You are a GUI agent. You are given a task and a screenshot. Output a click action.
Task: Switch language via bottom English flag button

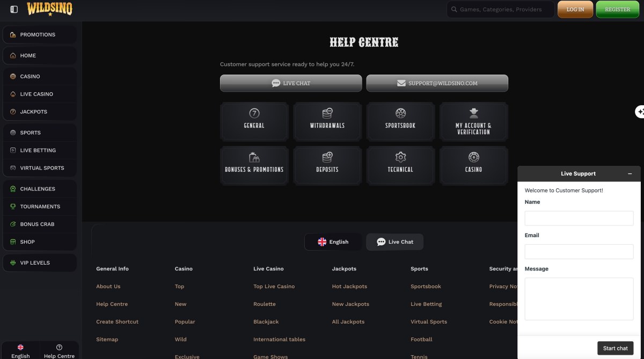tap(20, 351)
